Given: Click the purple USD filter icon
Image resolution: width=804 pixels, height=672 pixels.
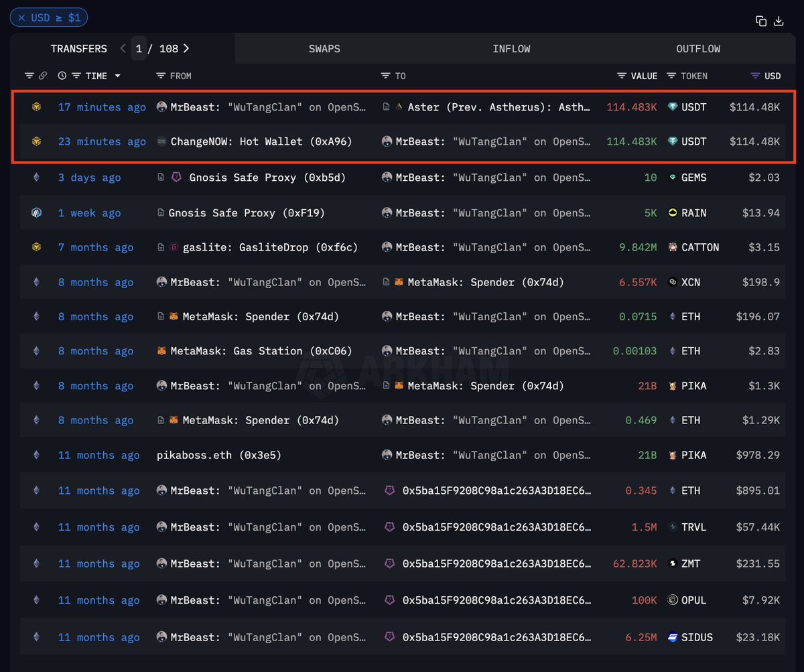Looking at the screenshot, I should coord(755,76).
